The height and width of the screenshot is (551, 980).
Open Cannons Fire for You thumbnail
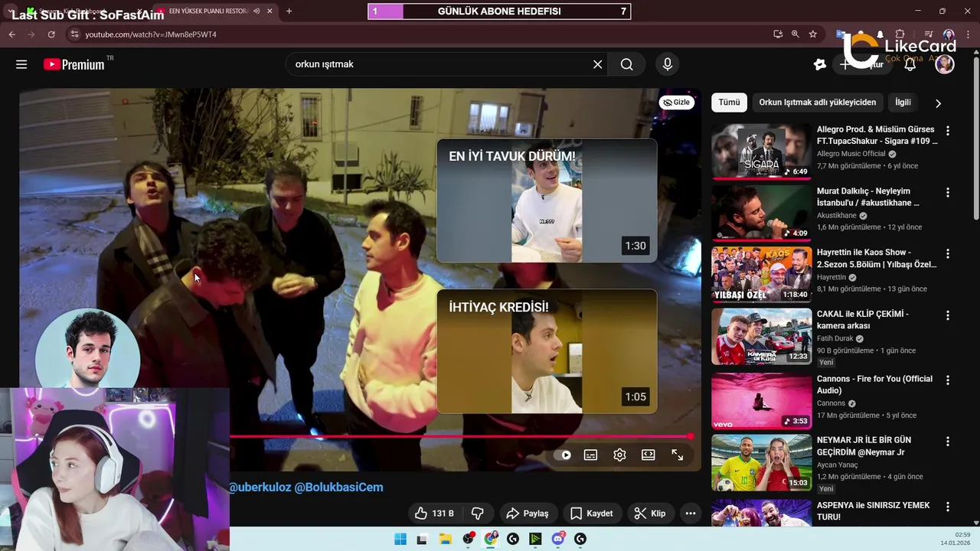[x=762, y=401]
